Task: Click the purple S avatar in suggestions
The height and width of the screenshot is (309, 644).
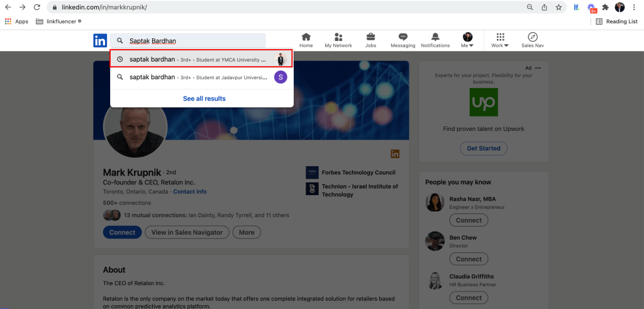Action: (x=280, y=77)
